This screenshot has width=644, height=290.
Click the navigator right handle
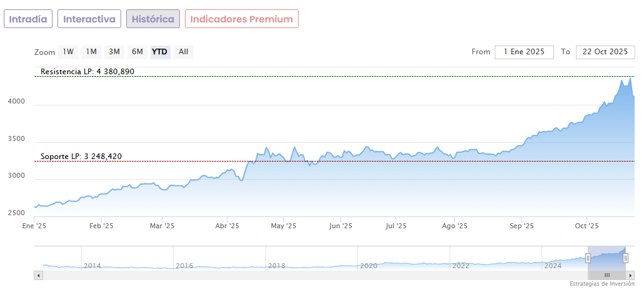(625, 258)
